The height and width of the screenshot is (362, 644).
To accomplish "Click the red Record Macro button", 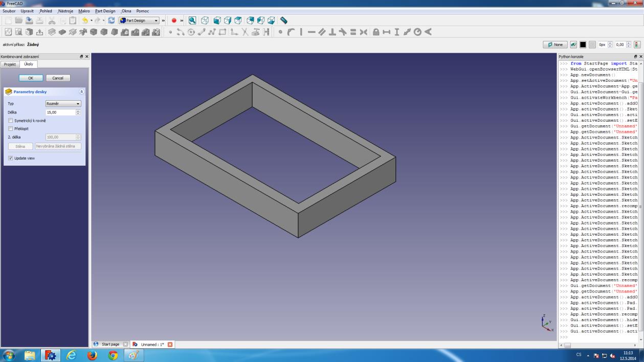I will click(174, 20).
